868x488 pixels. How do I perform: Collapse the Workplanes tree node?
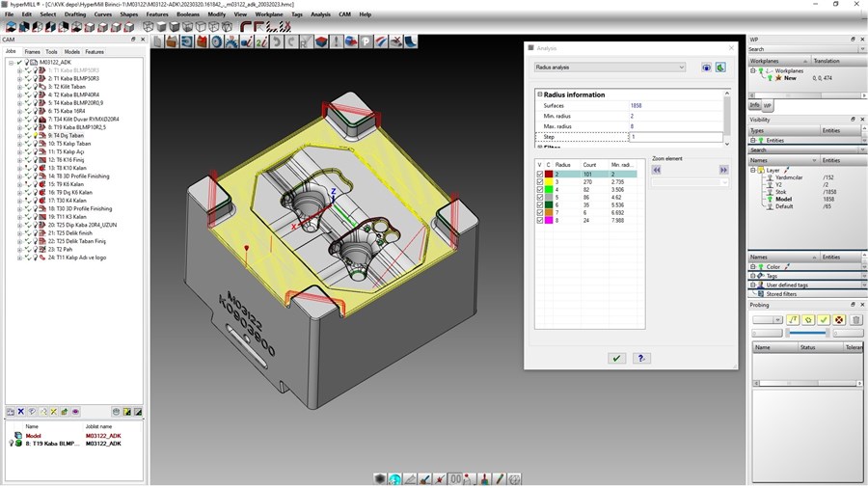click(x=753, y=70)
